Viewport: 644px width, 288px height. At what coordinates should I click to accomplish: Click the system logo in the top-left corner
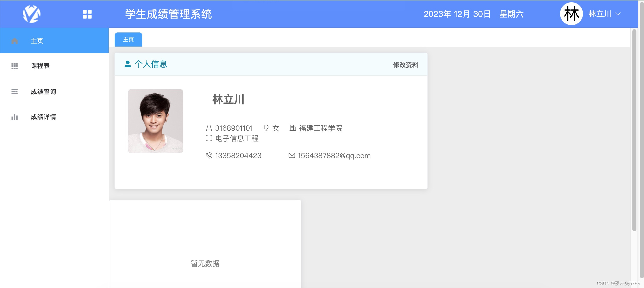[32, 14]
